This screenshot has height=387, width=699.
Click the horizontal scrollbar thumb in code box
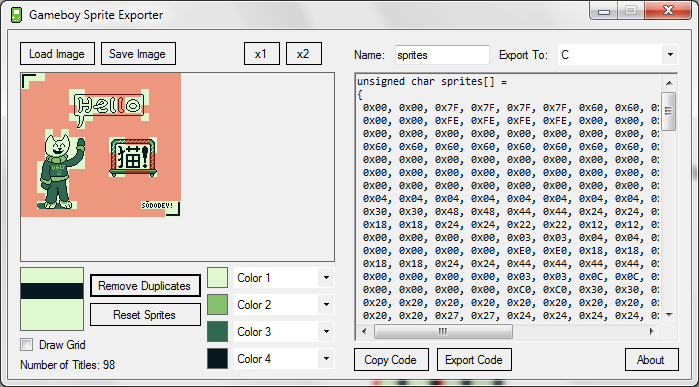443,331
